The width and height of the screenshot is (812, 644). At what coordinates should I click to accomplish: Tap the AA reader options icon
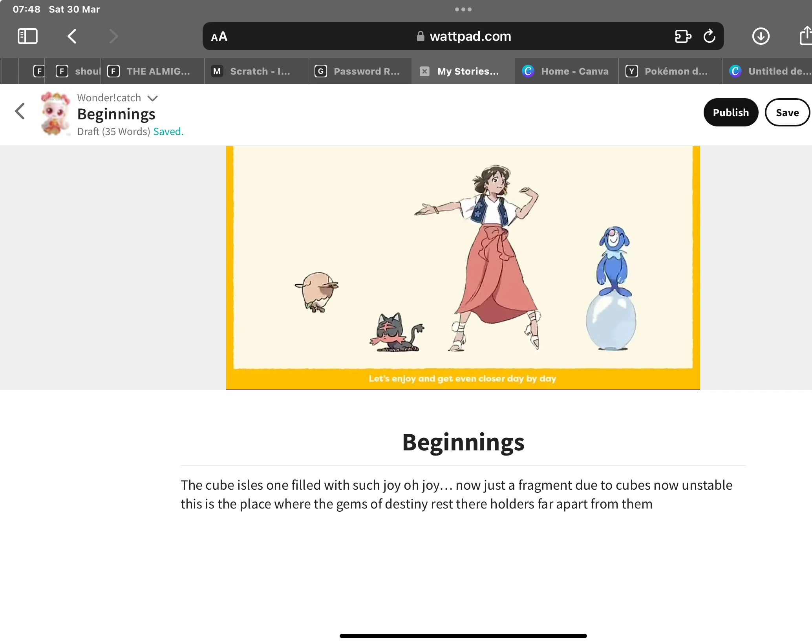click(x=219, y=37)
